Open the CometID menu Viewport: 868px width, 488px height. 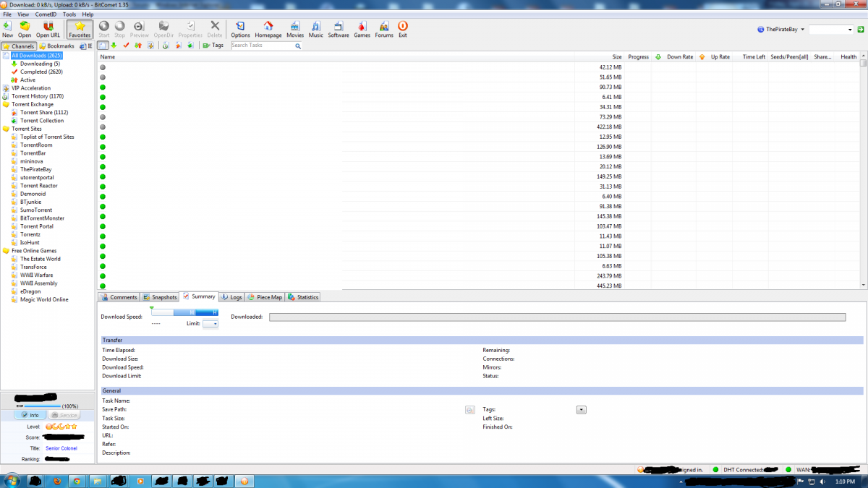(46, 14)
